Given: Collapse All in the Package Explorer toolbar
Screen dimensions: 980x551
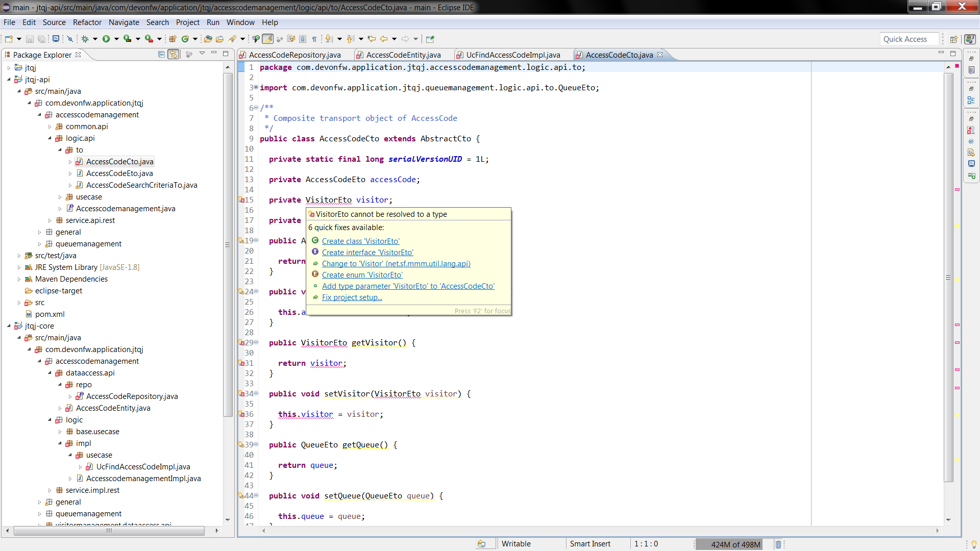Looking at the screenshot, I should coord(162,55).
